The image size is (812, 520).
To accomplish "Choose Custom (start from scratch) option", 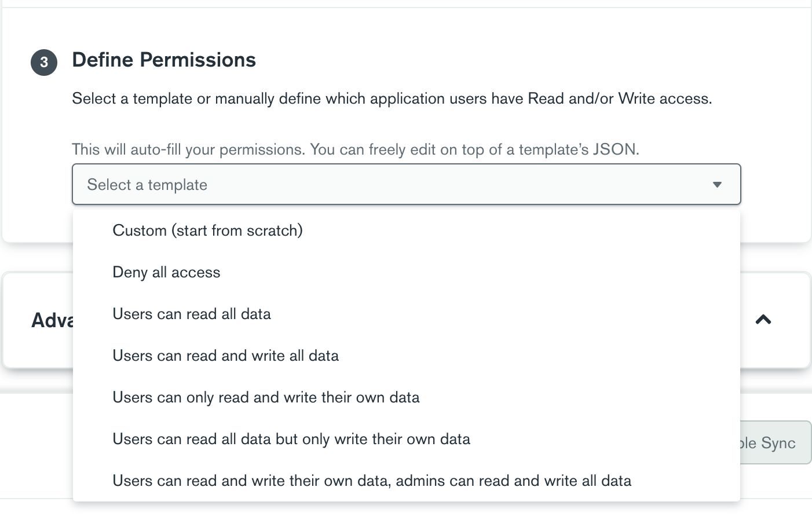I will pyautogui.click(x=207, y=230).
